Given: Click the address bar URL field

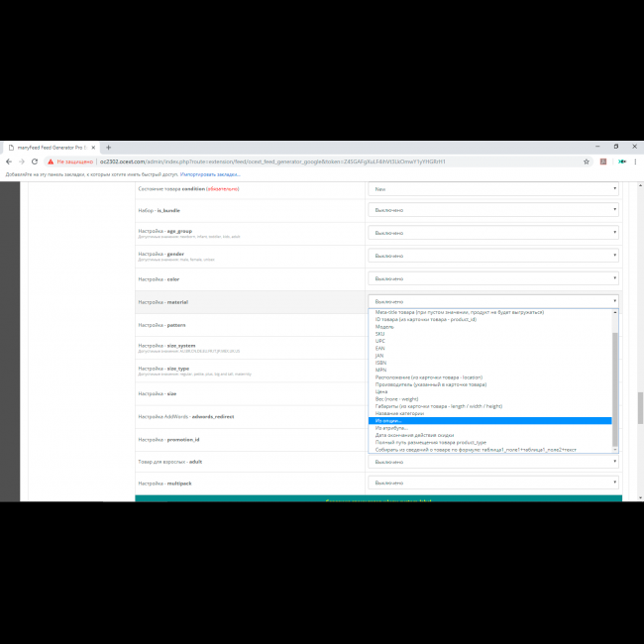Looking at the screenshot, I should click(x=297, y=161).
